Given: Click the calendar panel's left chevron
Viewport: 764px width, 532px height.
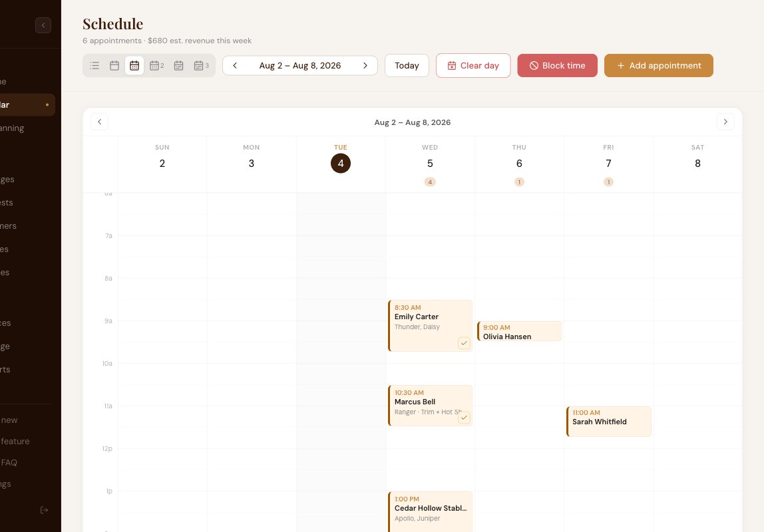Looking at the screenshot, I should pos(99,122).
